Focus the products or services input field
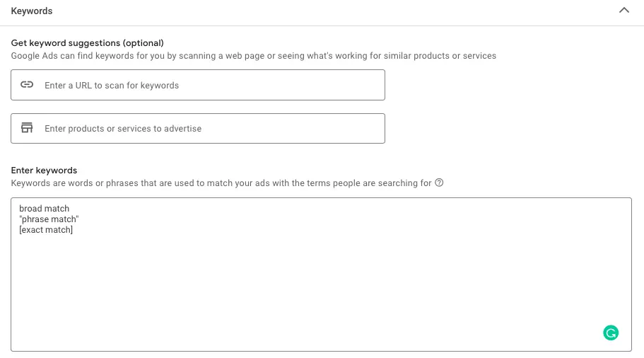The height and width of the screenshot is (358, 644). [x=197, y=128]
